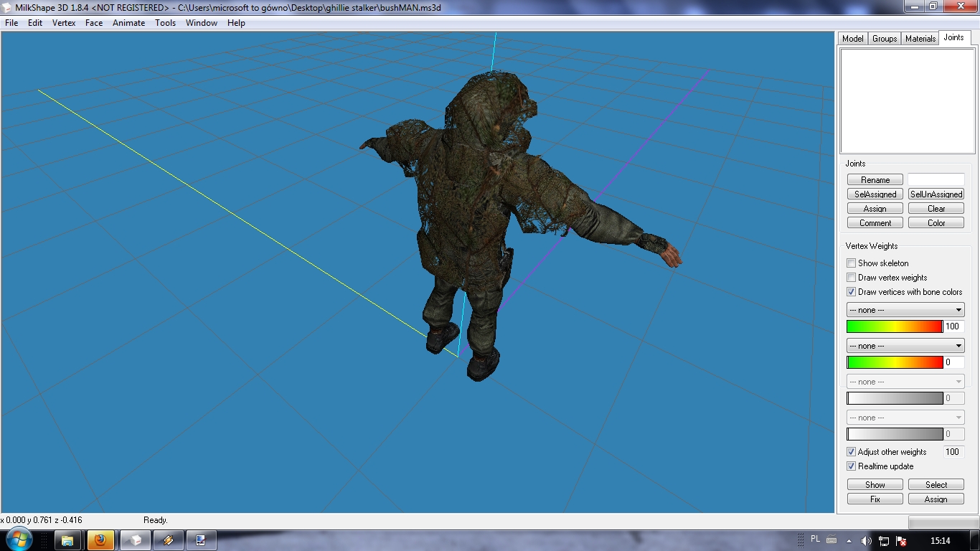Open the Help menu
The width and height of the screenshot is (980, 551).
click(236, 23)
